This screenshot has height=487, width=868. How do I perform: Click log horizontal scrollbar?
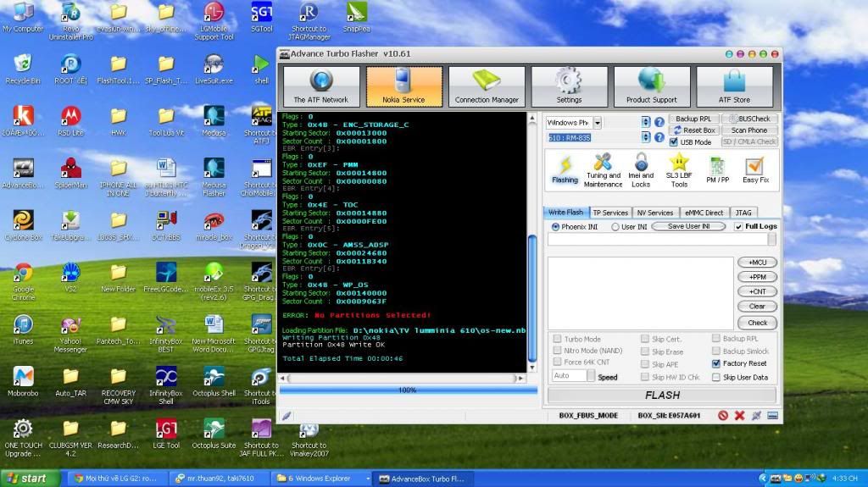click(x=403, y=379)
